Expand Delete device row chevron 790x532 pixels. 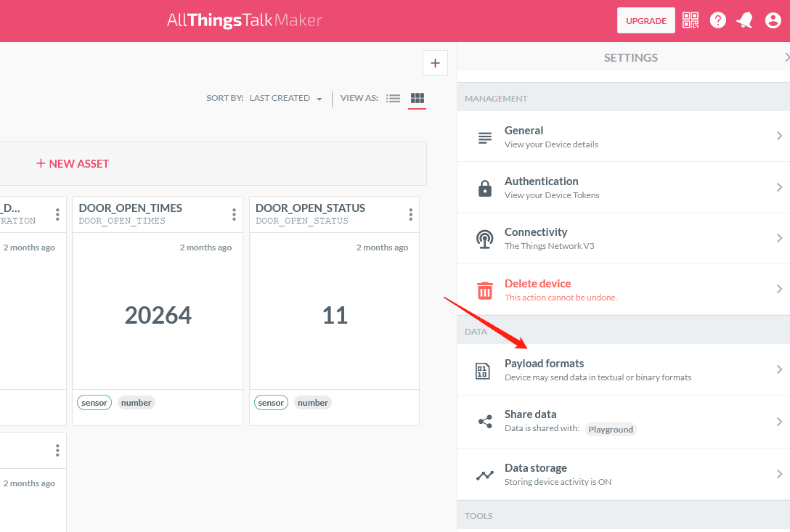tap(779, 289)
